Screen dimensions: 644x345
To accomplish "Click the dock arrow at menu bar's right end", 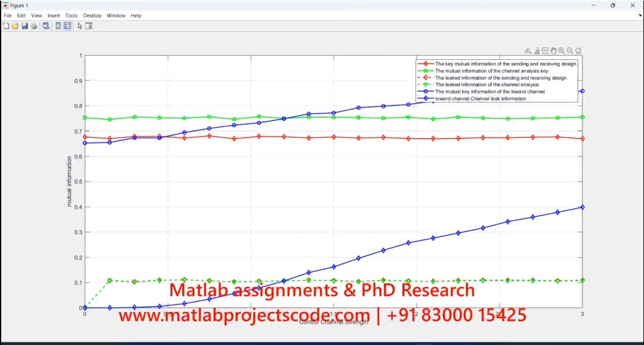I will point(640,15).
